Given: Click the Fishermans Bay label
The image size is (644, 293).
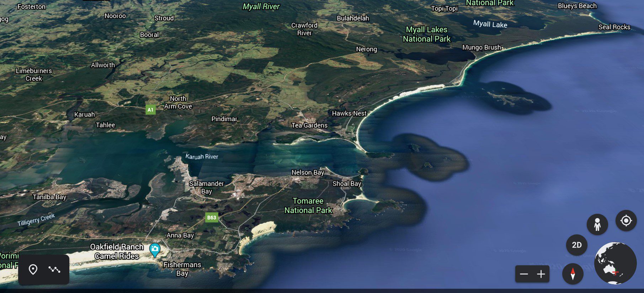Looking at the screenshot, I should pos(182,269).
